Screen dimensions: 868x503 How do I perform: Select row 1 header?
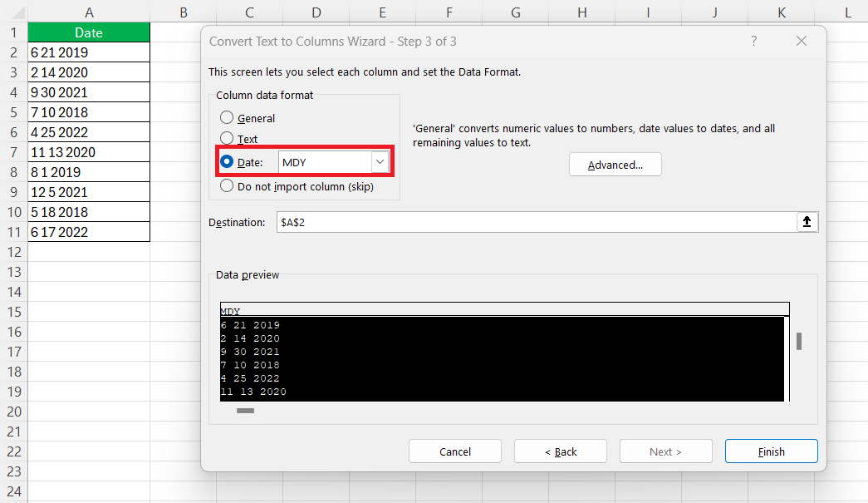click(x=14, y=32)
